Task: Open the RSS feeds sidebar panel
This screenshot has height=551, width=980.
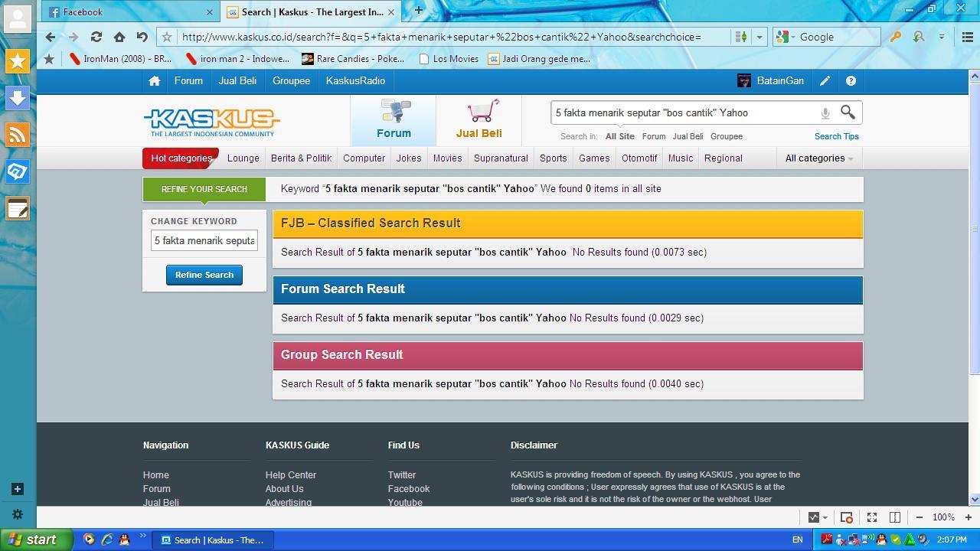Action: pyautogui.click(x=18, y=135)
